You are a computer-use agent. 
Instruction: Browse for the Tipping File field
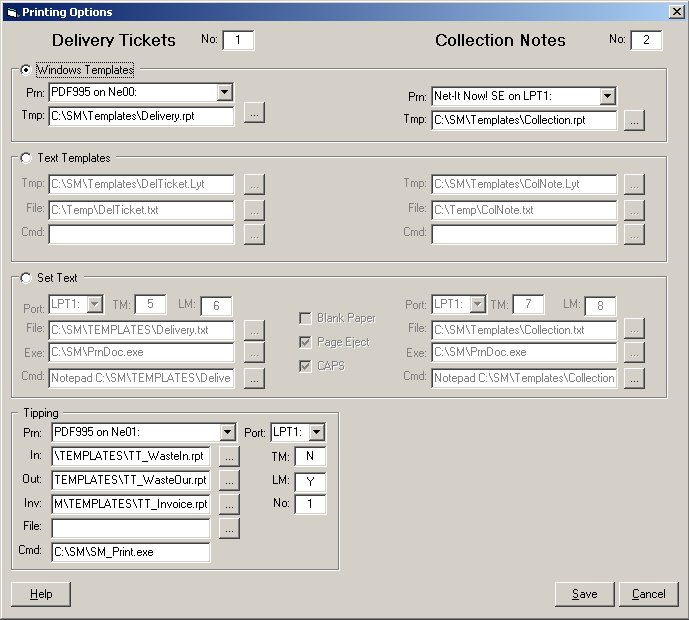[229, 528]
